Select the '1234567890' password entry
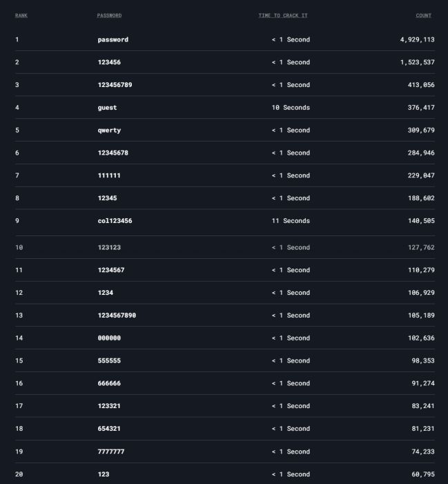 tap(117, 315)
